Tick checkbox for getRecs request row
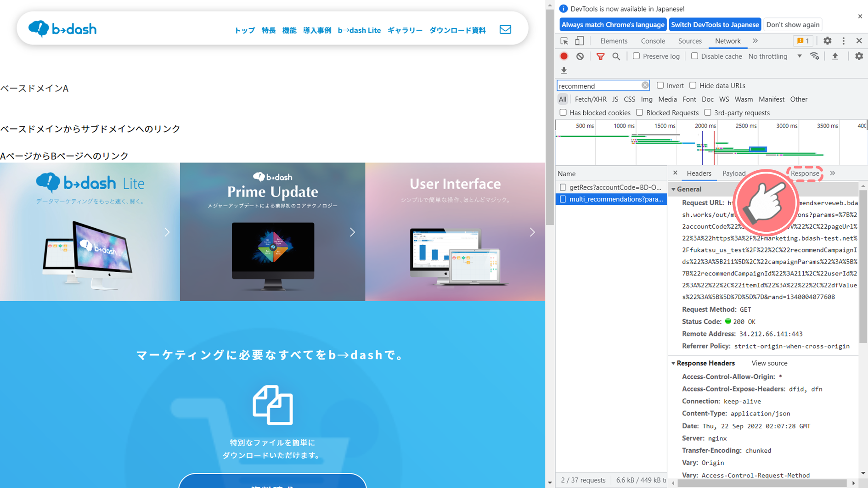 pos(563,187)
